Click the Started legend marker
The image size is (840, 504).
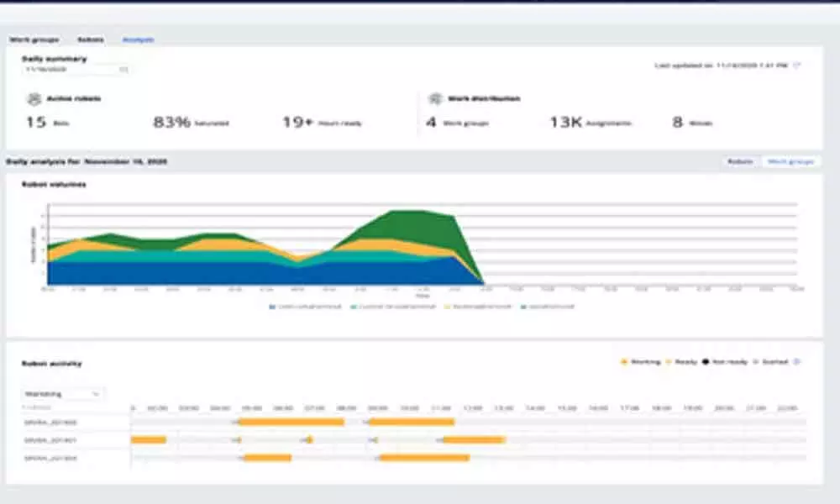click(x=755, y=362)
